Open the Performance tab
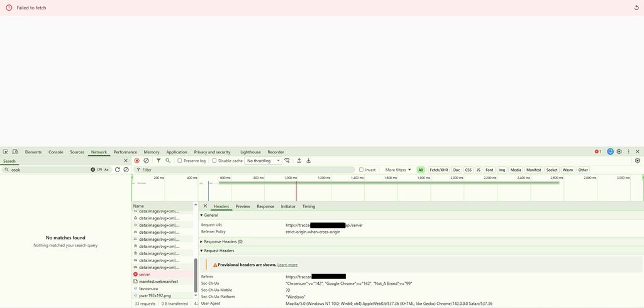 pos(125,152)
